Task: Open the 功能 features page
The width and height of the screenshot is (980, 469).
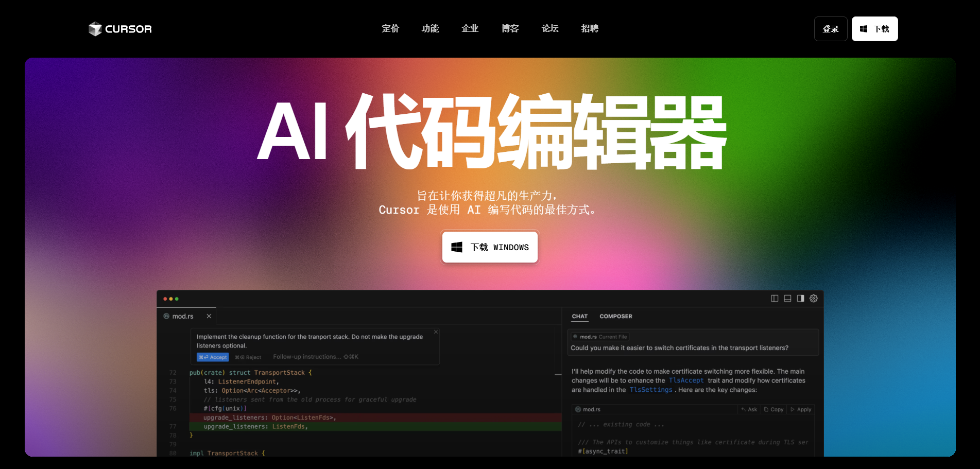Action: (430, 29)
